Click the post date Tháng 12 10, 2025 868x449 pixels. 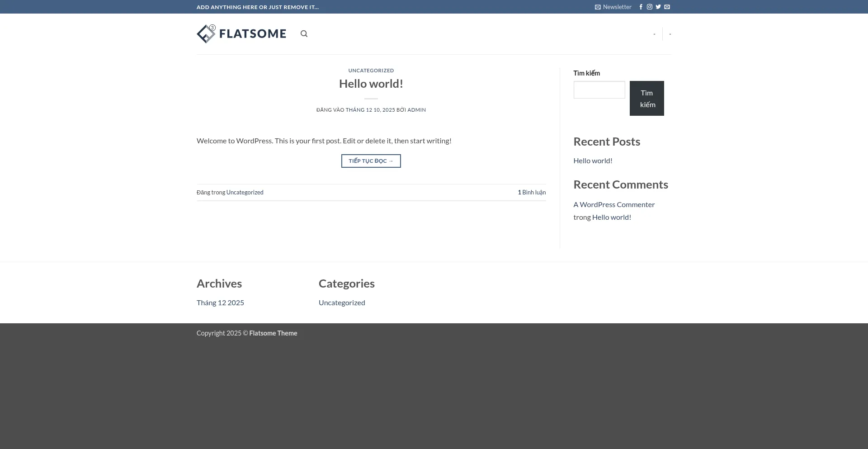370,110
